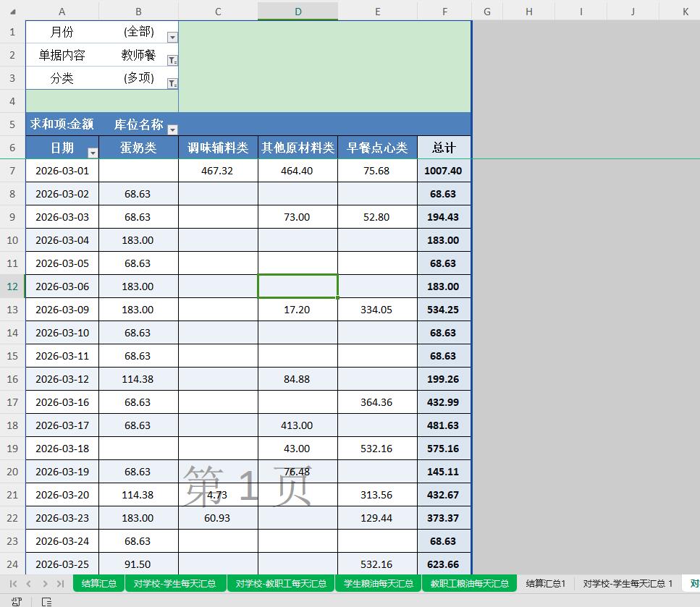Image resolution: width=700 pixels, height=607 pixels.
Task: Go to previous sheet tab arrow
Action: coord(28,583)
